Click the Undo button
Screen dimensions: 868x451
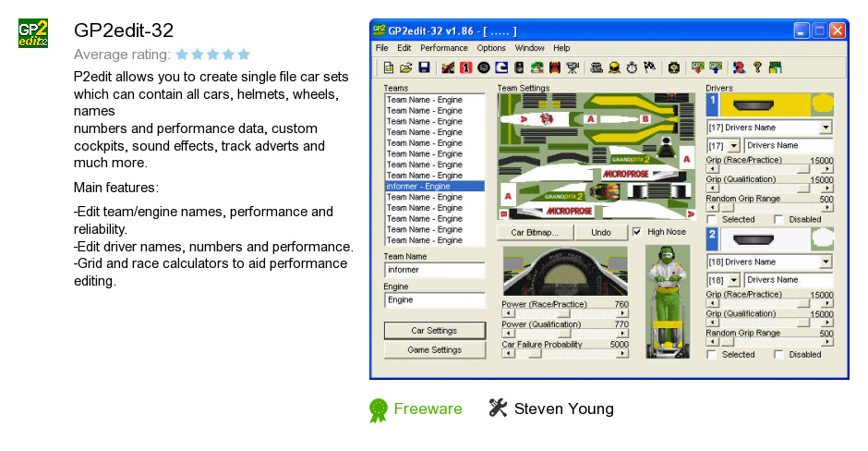[601, 233]
